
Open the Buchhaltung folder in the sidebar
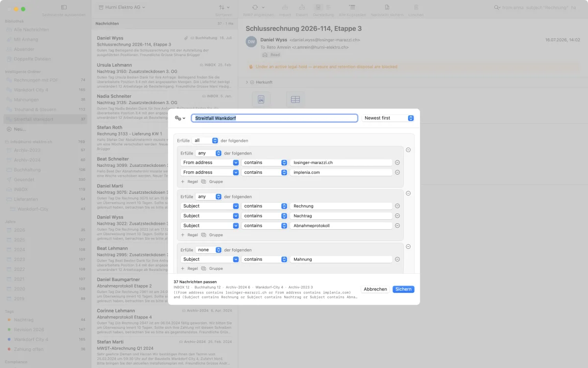coord(46,170)
